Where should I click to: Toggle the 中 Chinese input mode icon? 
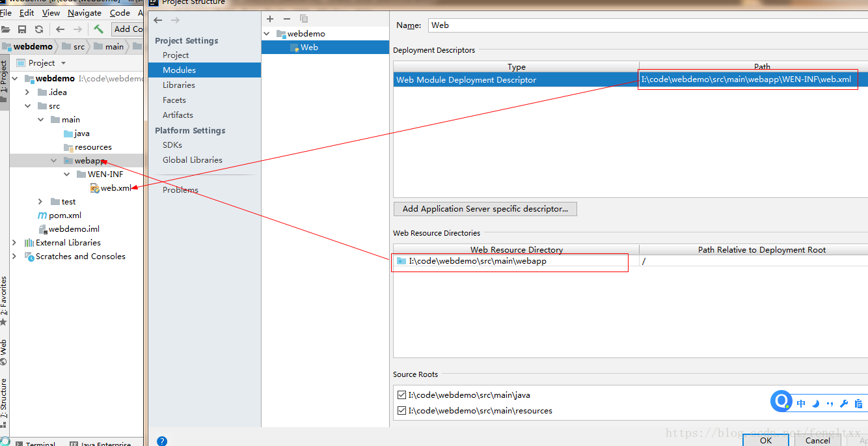(801, 404)
